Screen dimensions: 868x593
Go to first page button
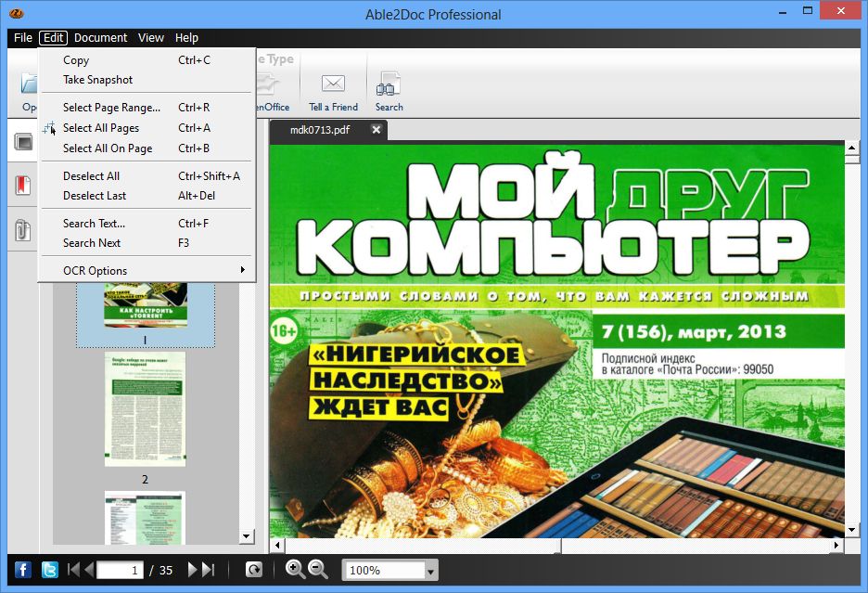tap(73, 569)
